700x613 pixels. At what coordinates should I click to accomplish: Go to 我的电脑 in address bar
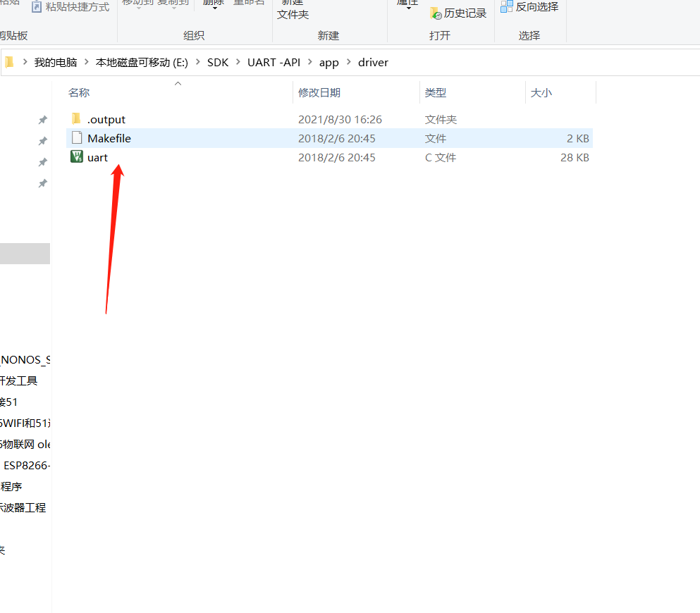56,63
